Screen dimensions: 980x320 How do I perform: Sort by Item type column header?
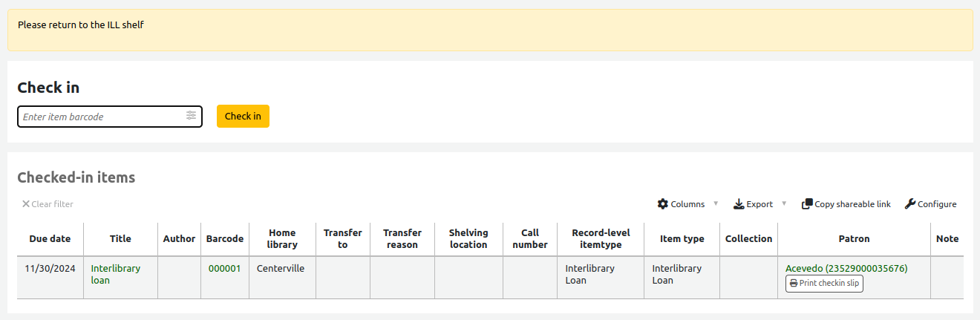pos(682,239)
